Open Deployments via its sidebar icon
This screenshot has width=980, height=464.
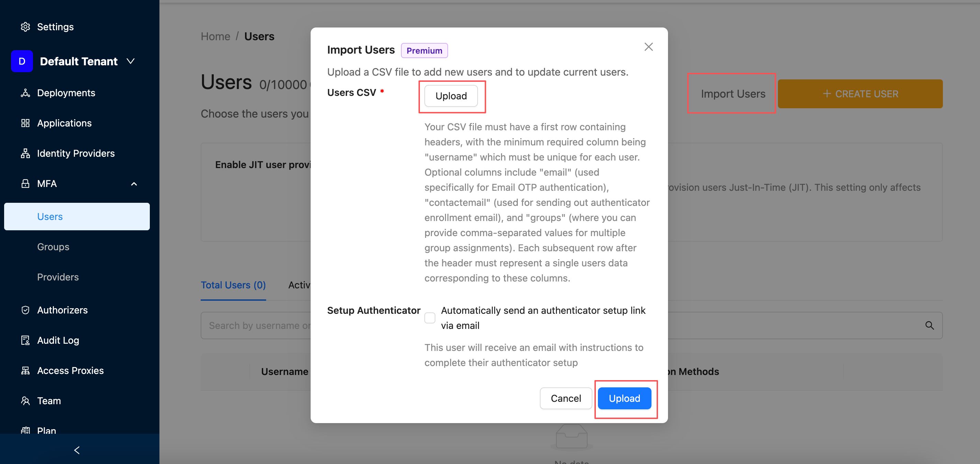tap(25, 93)
